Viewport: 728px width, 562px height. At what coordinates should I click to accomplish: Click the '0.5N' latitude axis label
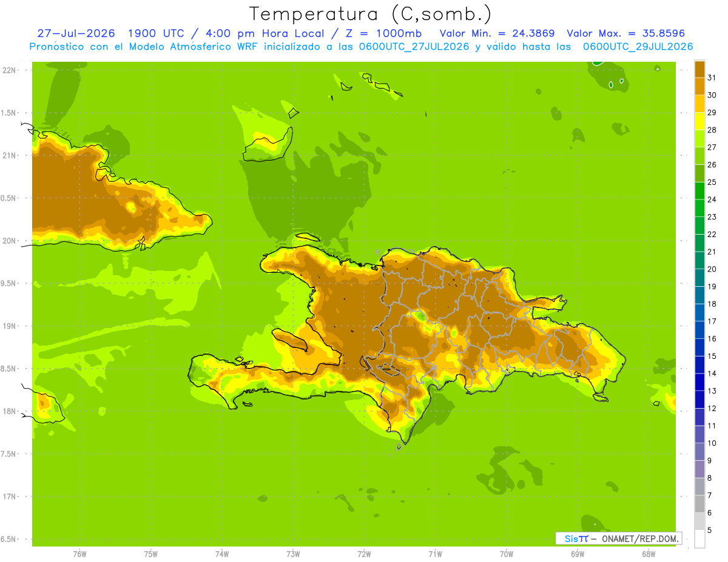[x=8, y=198]
